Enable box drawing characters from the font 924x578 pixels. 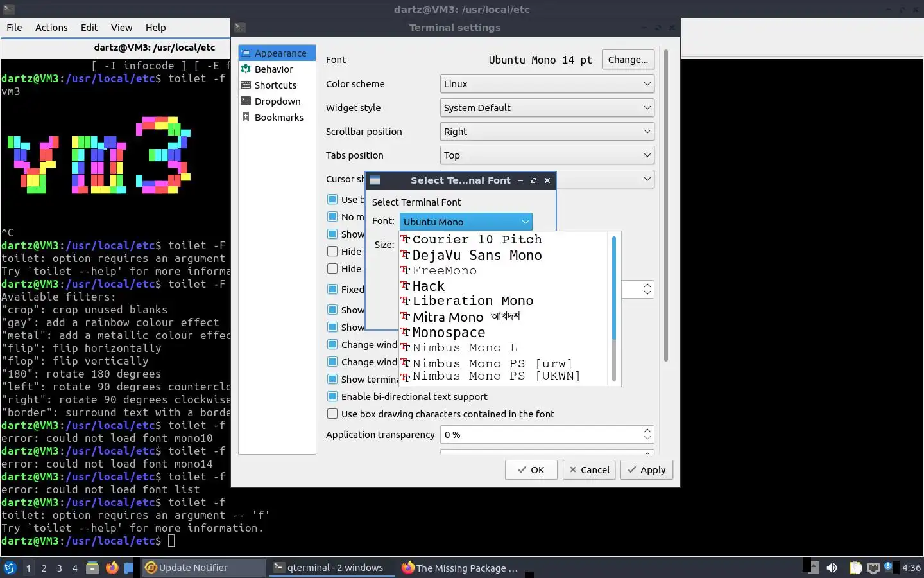(x=332, y=414)
